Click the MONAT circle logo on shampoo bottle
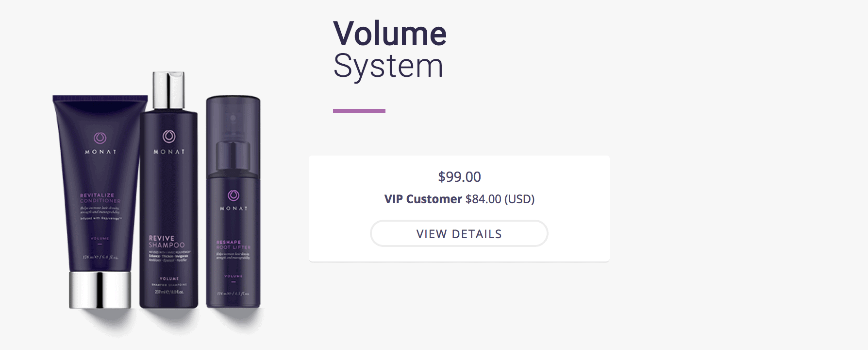Screen dimensions: 868x350 tap(169, 136)
